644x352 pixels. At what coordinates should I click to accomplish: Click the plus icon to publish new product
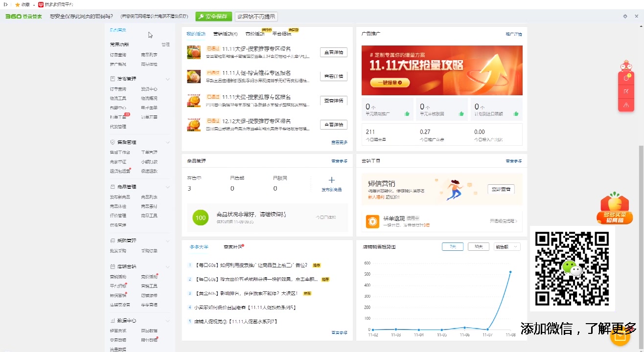click(x=331, y=180)
